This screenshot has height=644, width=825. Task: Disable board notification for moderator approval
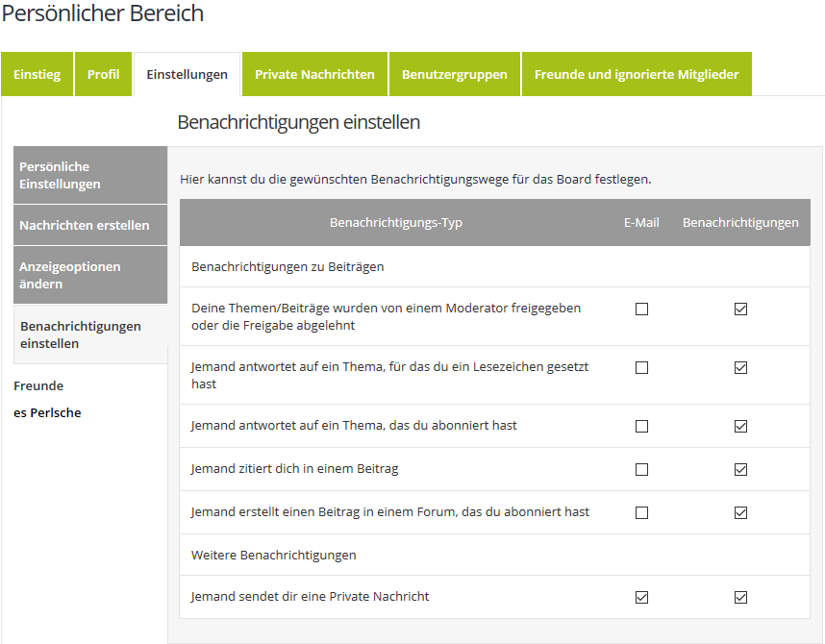(x=740, y=310)
